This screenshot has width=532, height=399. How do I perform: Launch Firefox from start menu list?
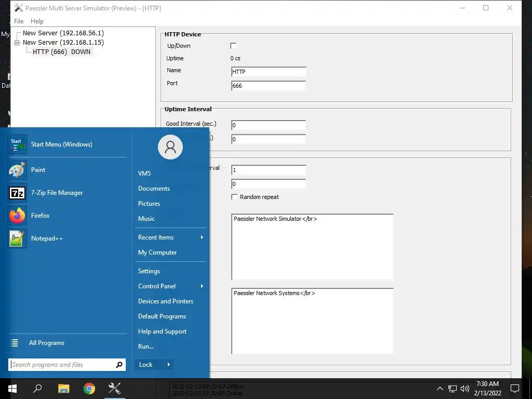17,216
